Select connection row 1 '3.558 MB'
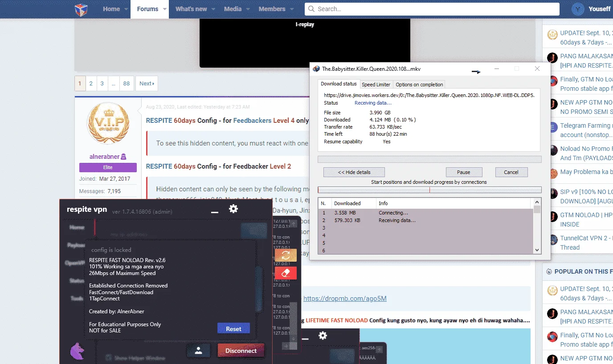 pos(425,213)
